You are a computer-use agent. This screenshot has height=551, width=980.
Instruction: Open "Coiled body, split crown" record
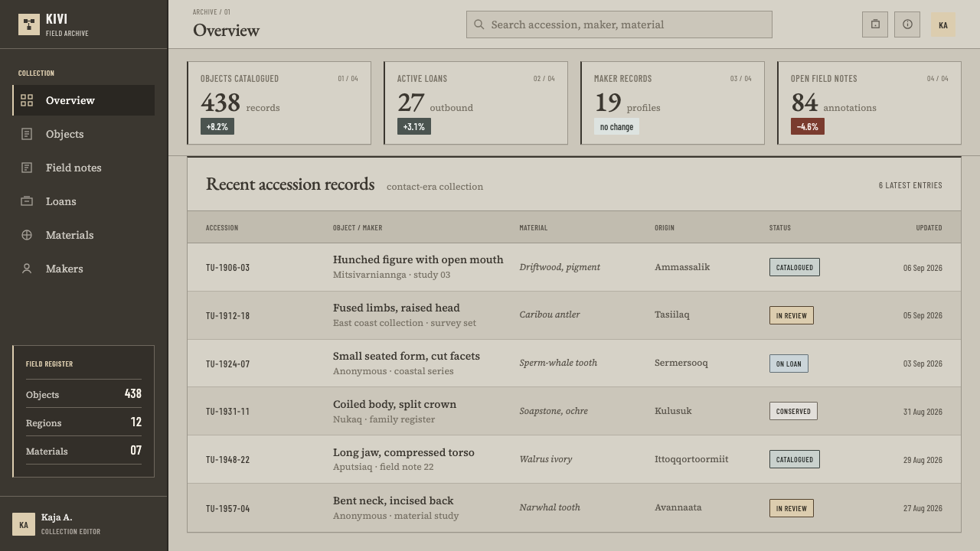[574, 412]
